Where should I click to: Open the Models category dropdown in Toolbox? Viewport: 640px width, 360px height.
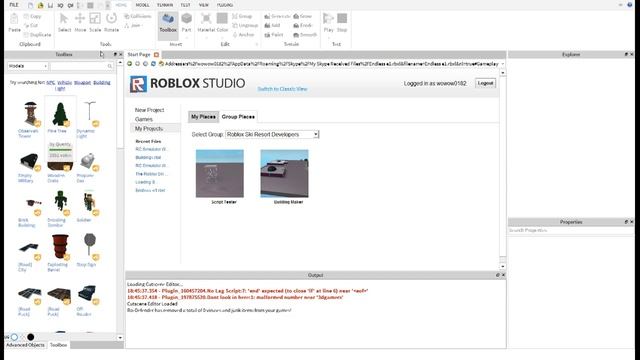[28, 66]
